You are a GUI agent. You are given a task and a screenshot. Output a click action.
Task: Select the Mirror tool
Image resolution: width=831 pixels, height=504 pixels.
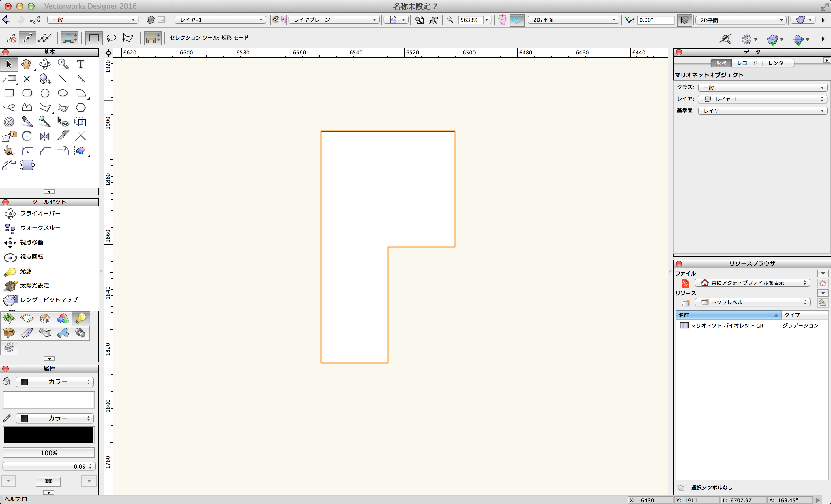45,136
